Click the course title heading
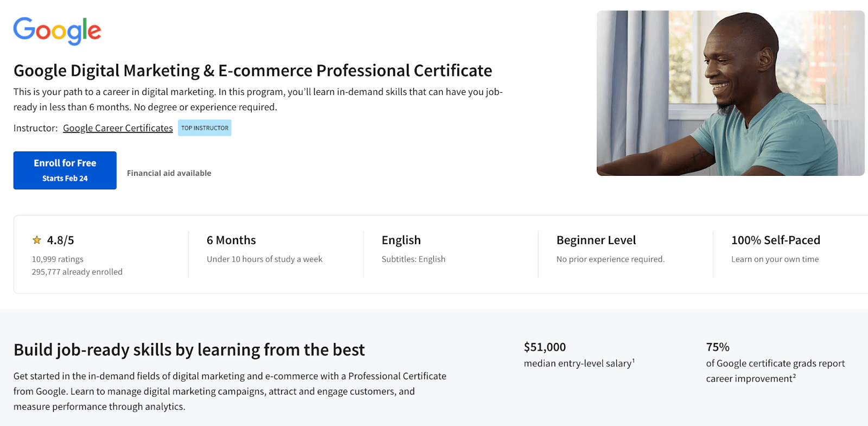 point(253,71)
